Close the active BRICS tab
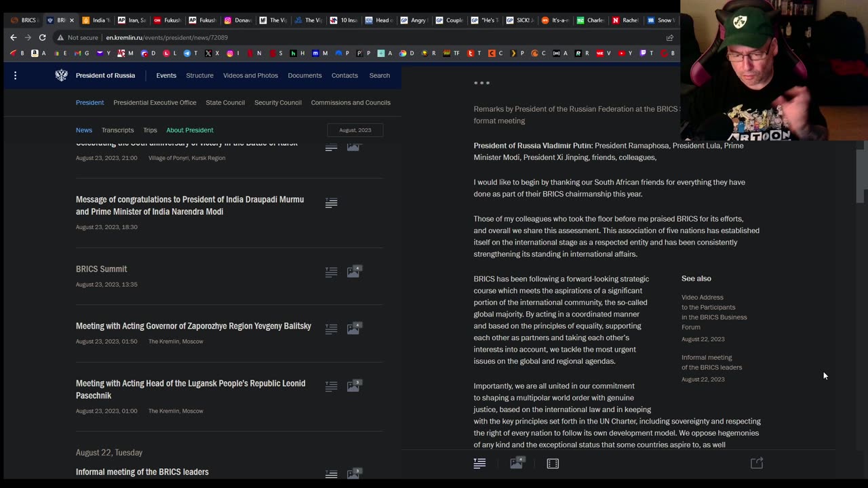 [72, 20]
